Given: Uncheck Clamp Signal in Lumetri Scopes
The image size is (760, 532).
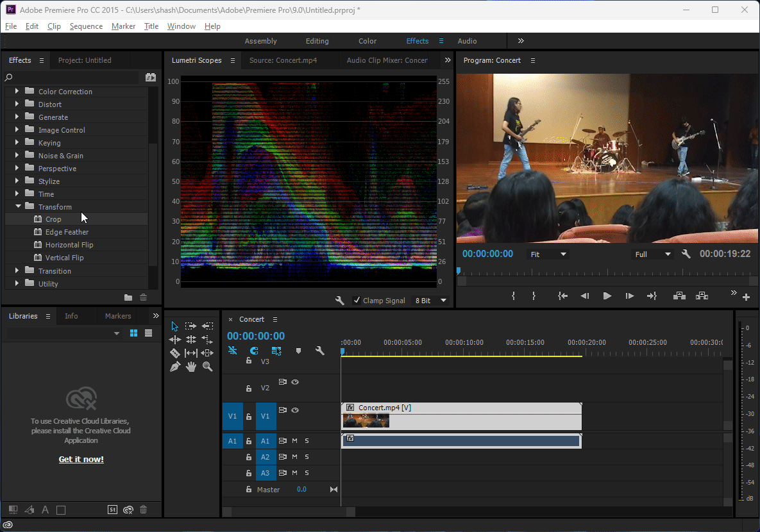Looking at the screenshot, I should coord(357,300).
